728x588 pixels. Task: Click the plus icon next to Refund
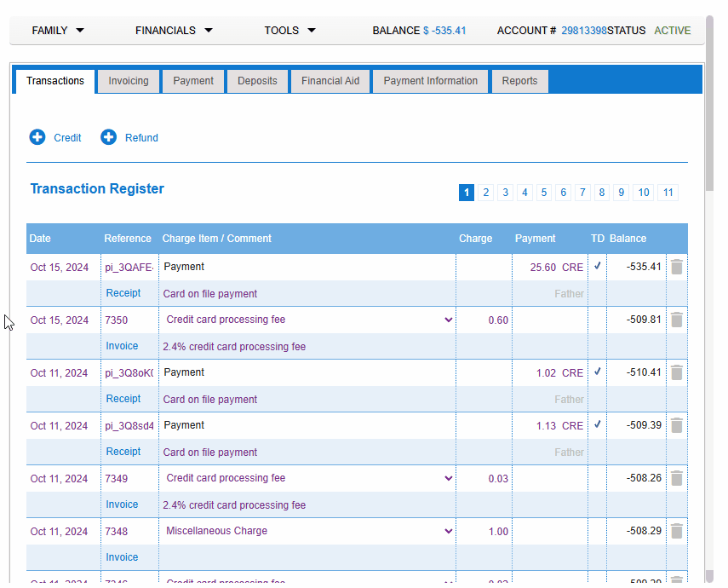coord(109,137)
